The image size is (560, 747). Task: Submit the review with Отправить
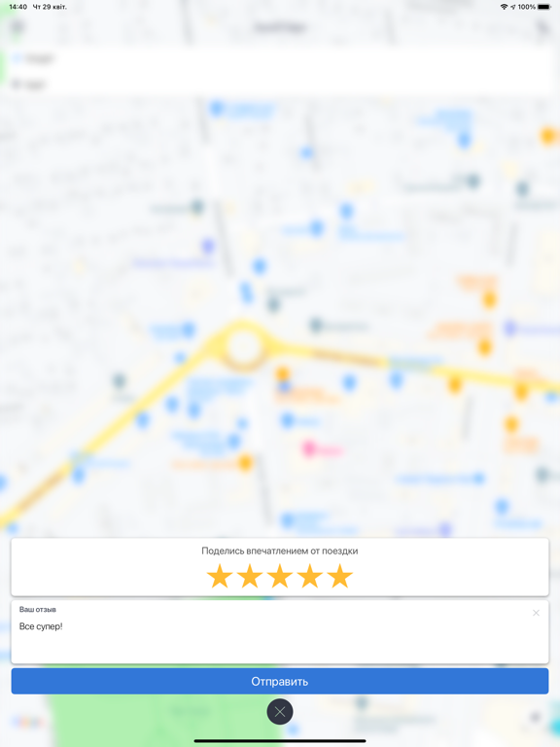tap(280, 681)
